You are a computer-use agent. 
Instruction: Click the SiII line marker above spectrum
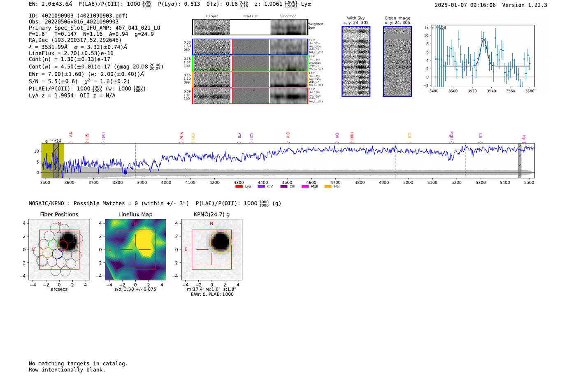(87, 138)
